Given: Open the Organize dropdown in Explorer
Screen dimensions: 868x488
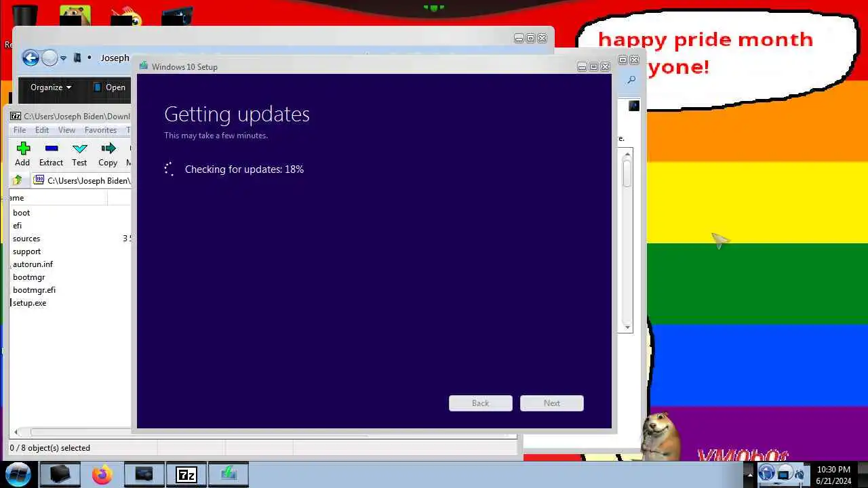Looking at the screenshot, I should tap(51, 87).
